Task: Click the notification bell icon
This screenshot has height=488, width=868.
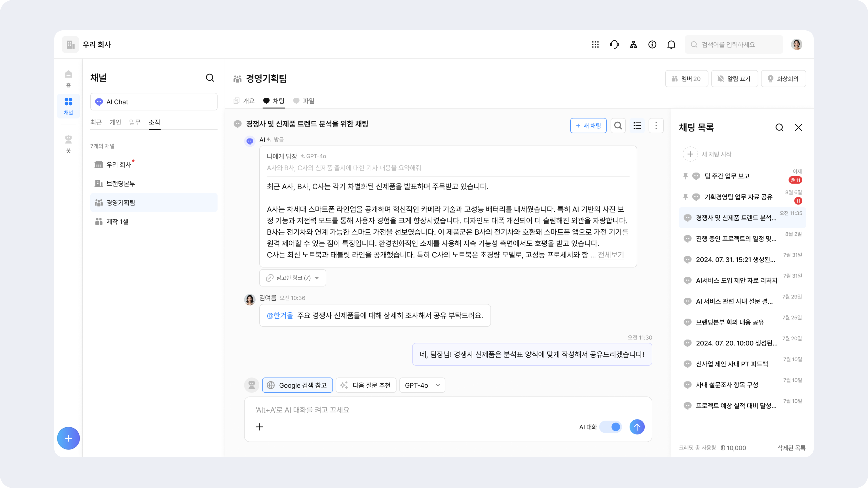Action: pos(671,44)
